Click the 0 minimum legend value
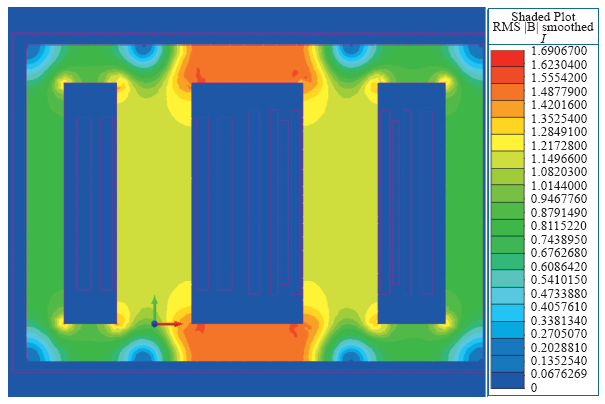 [534, 387]
